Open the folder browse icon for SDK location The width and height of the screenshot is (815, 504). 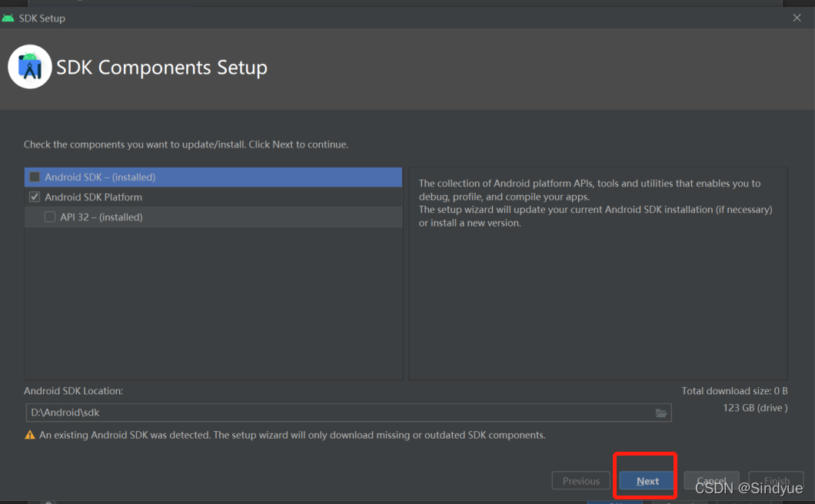pos(660,413)
